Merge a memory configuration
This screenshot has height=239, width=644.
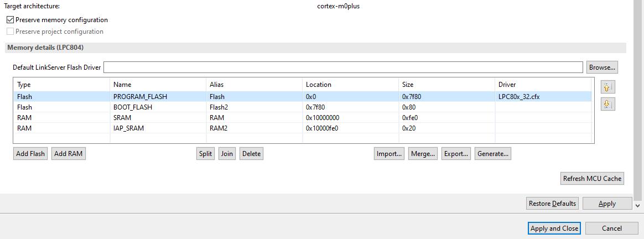423,154
